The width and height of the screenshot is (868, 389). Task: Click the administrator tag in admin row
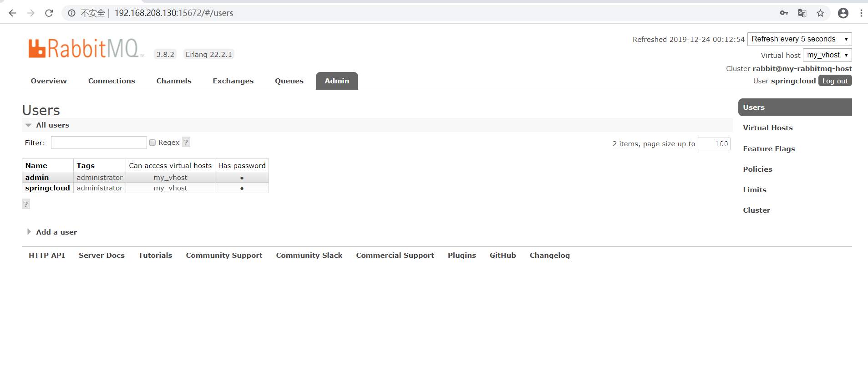pos(100,178)
